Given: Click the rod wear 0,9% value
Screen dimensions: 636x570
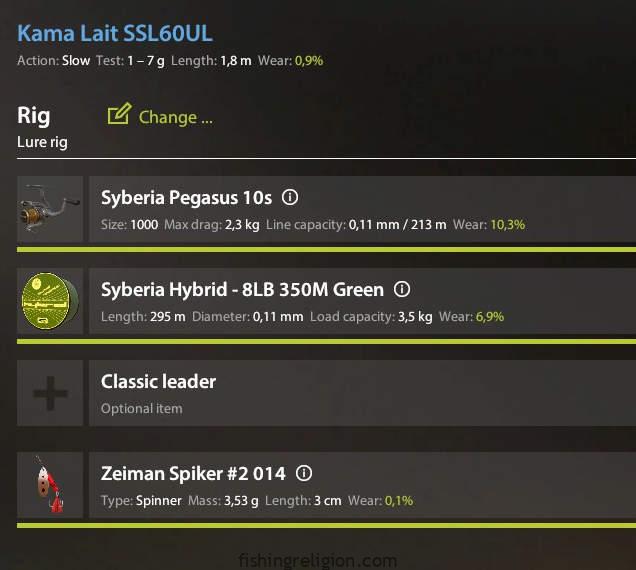Looking at the screenshot, I should click(x=308, y=61).
